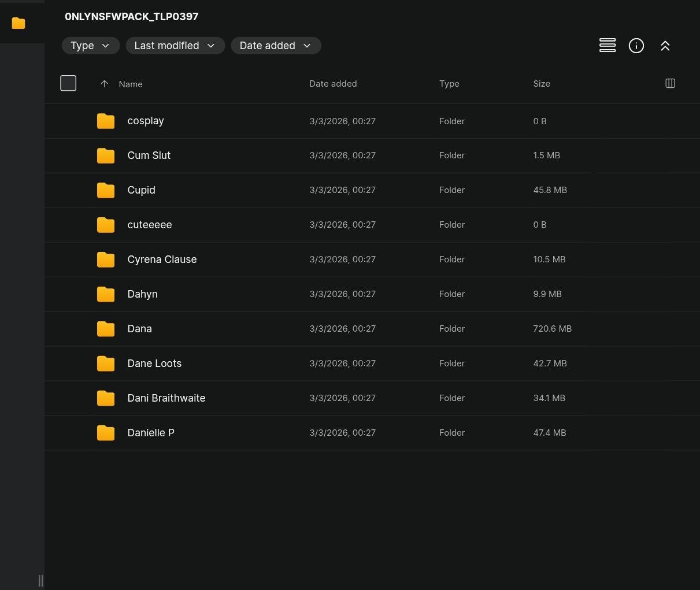Click the Type column header

tap(449, 84)
